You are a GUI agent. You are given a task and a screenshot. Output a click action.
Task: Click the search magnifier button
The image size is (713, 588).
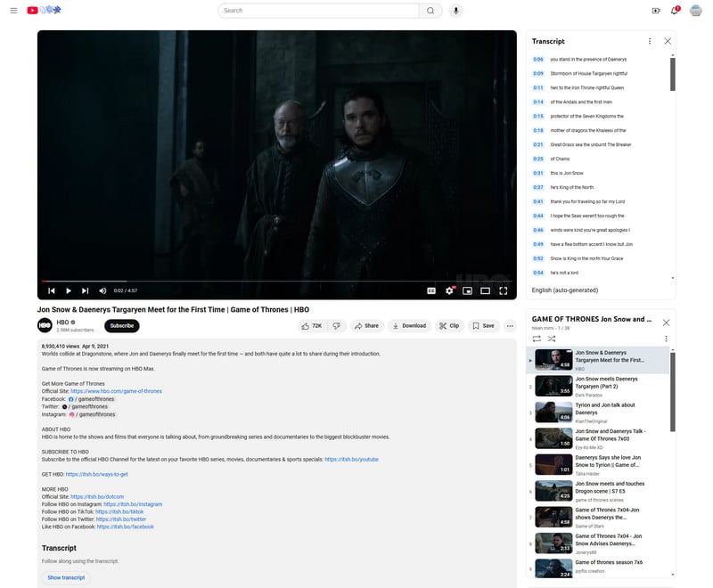(430, 11)
